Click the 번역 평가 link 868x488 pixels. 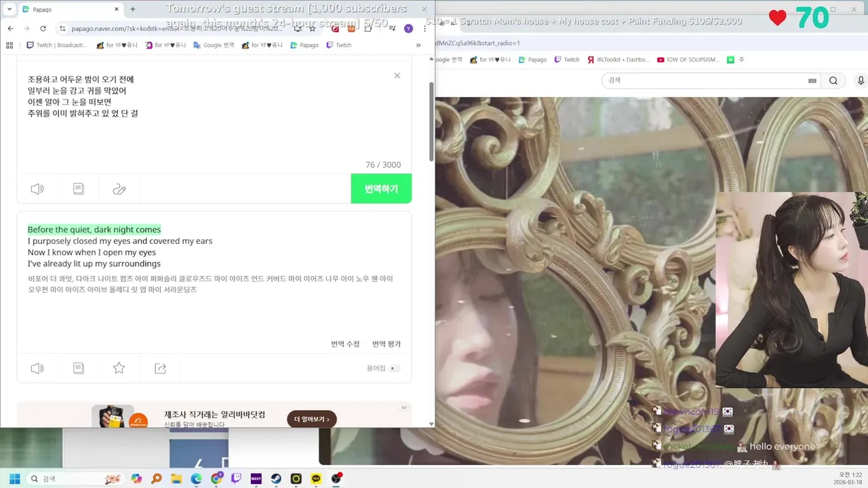[x=387, y=344]
